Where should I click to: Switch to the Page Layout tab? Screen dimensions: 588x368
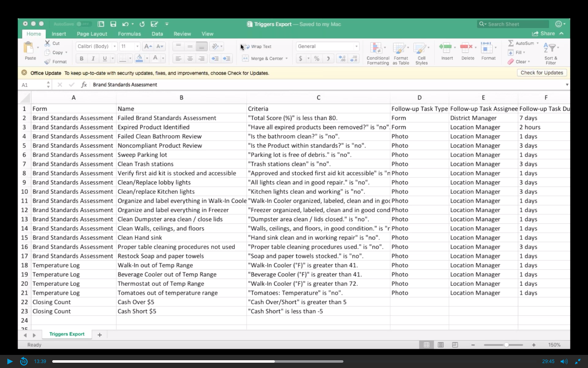coord(92,34)
